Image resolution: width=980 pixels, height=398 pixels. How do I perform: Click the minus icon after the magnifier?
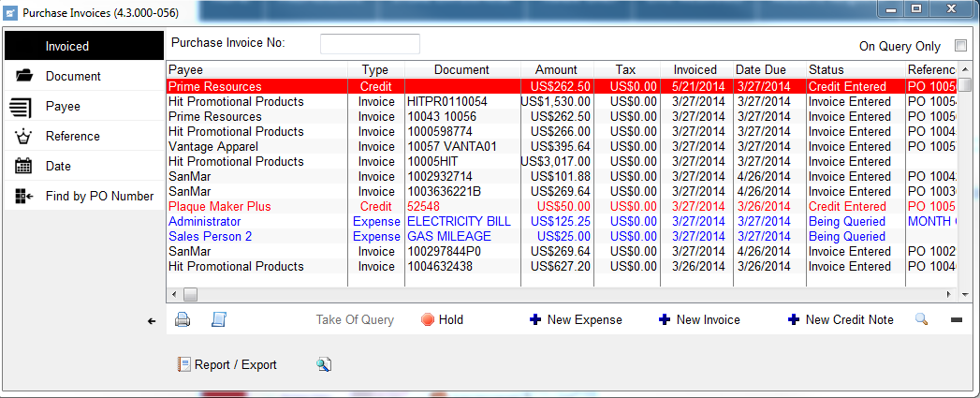957,319
